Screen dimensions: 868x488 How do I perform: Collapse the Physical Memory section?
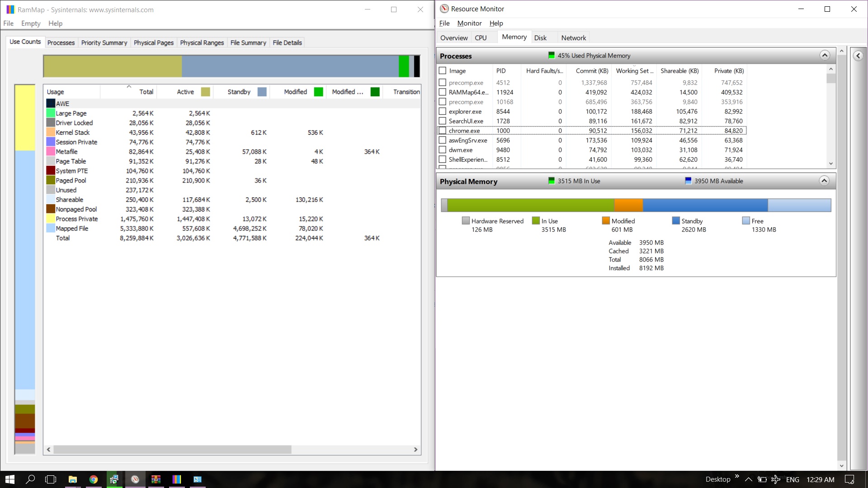coord(825,181)
